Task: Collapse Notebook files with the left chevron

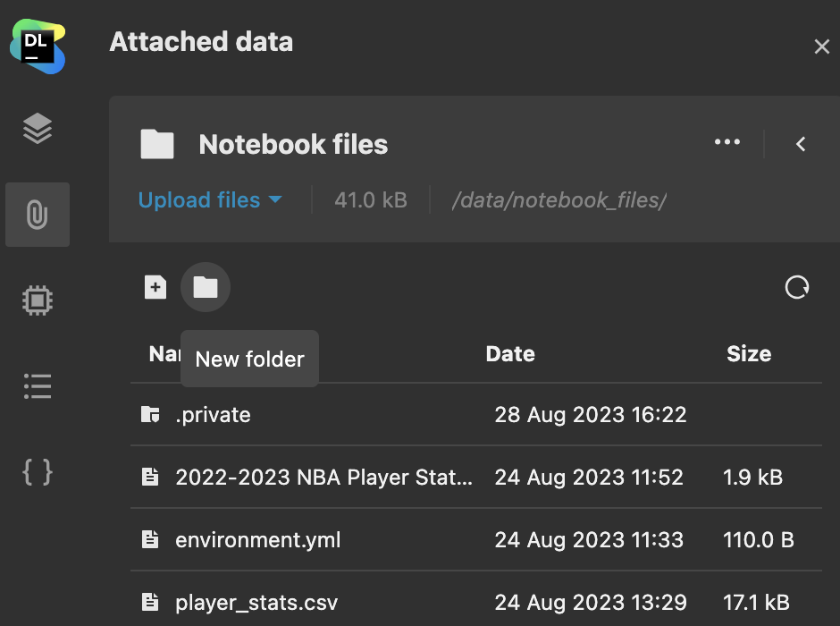Action: coord(801,144)
